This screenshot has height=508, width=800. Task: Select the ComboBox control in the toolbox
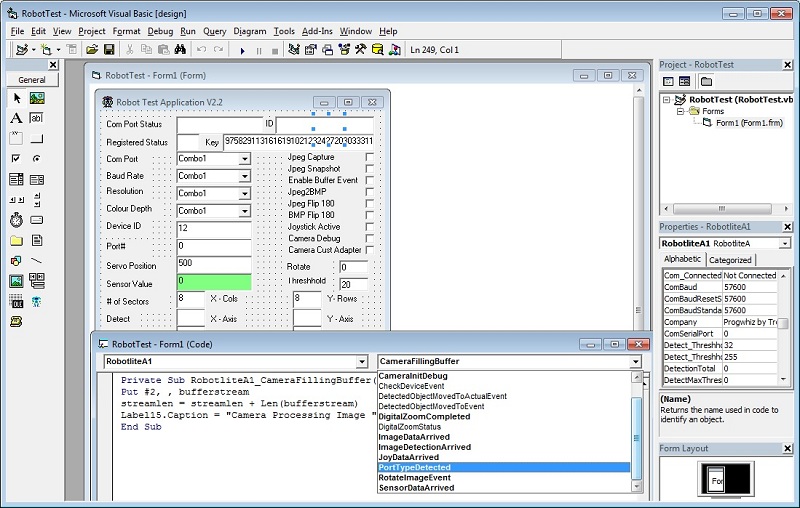(16, 179)
